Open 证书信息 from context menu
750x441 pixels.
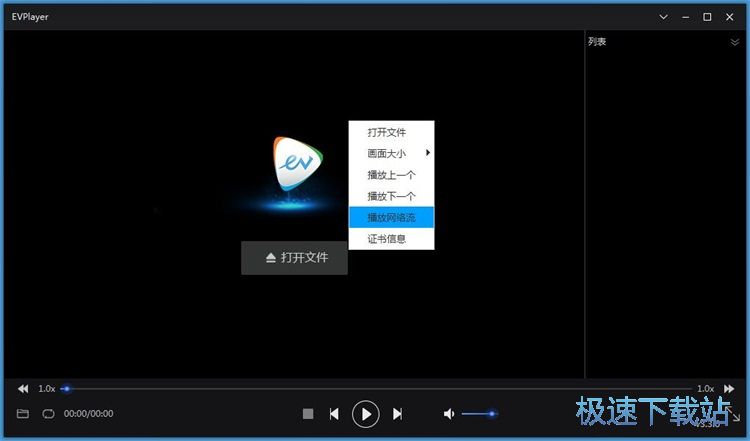tap(392, 239)
